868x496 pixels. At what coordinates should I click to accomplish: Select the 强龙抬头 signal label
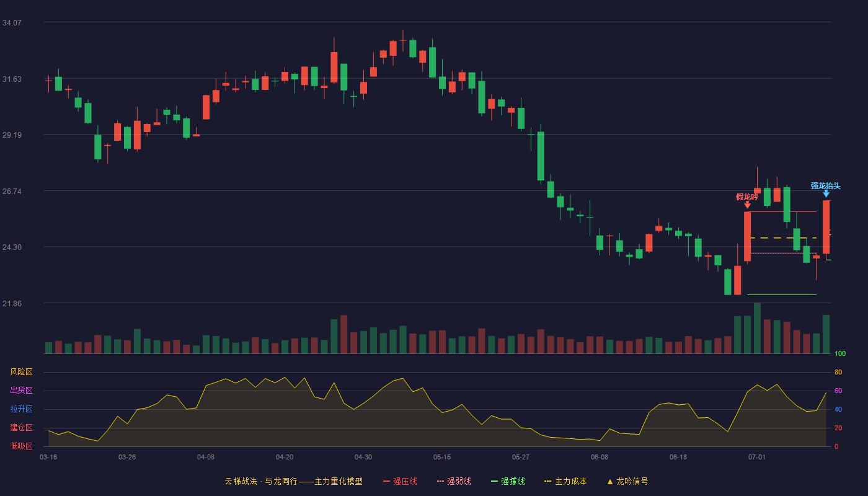(x=826, y=185)
